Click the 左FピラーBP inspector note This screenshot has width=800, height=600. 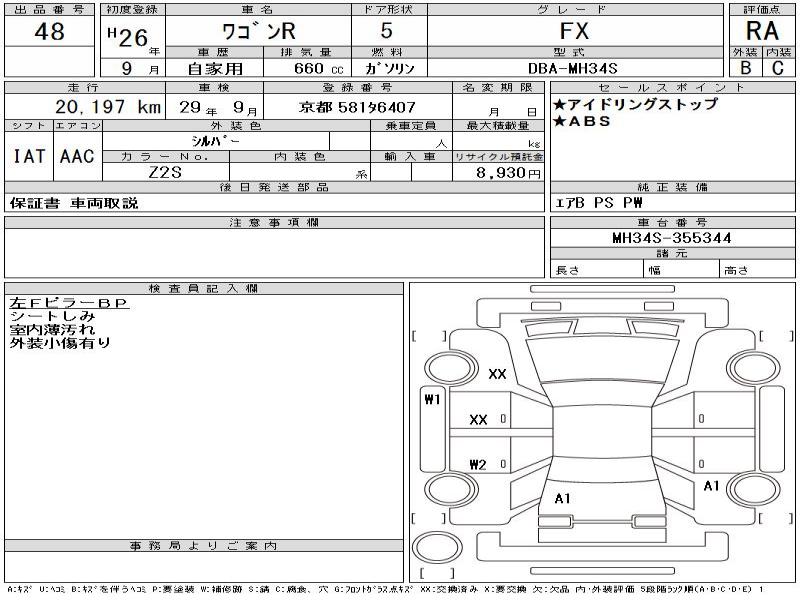pyautogui.click(x=68, y=303)
